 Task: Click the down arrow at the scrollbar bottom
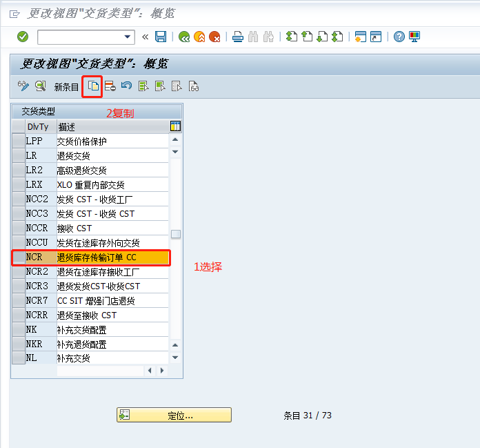(175, 358)
